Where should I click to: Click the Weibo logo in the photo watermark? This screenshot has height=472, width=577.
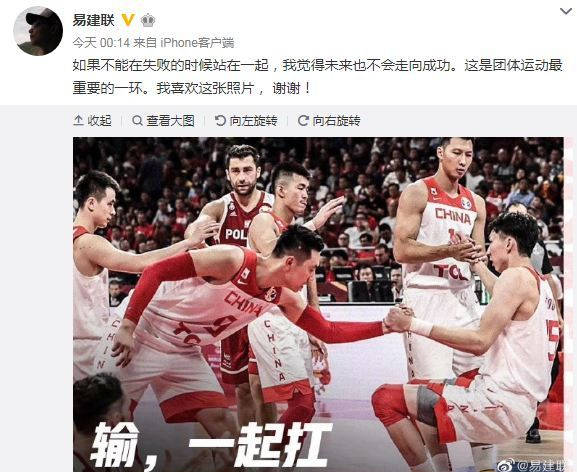tap(507, 466)
